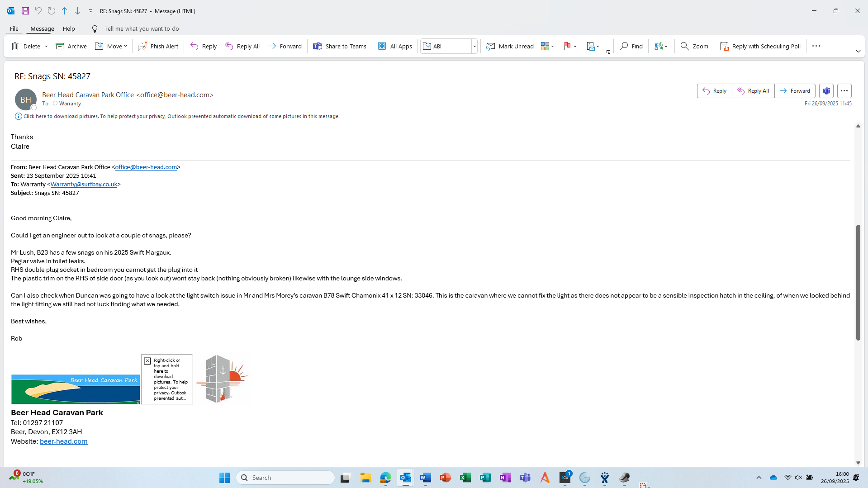This screenshot has width=868, height=488.
Task: Open Microsoft Teams from the taskbar
Action: click(525, 478)
